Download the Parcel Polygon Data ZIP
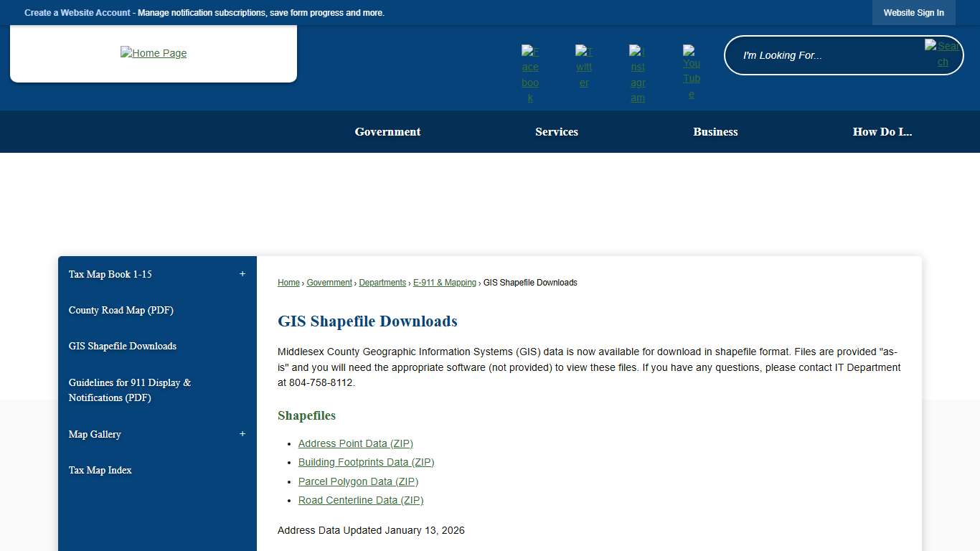 [x=358, y=481]
